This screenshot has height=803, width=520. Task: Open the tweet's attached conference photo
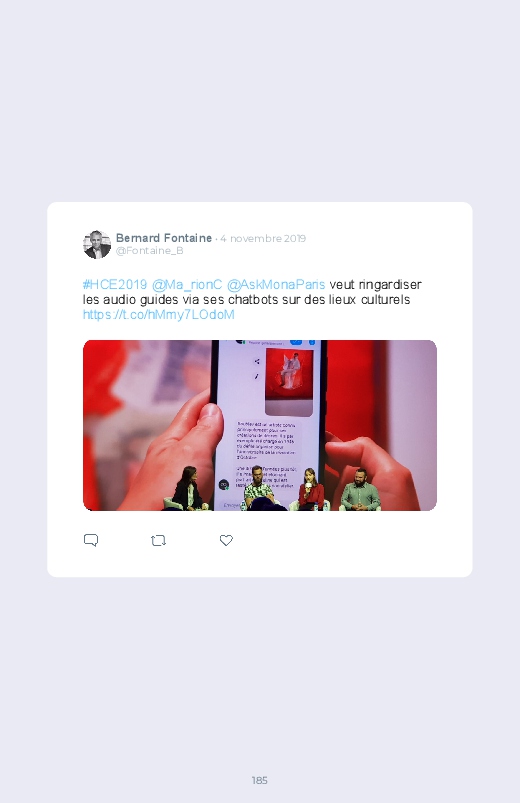(x=260, y=425)
